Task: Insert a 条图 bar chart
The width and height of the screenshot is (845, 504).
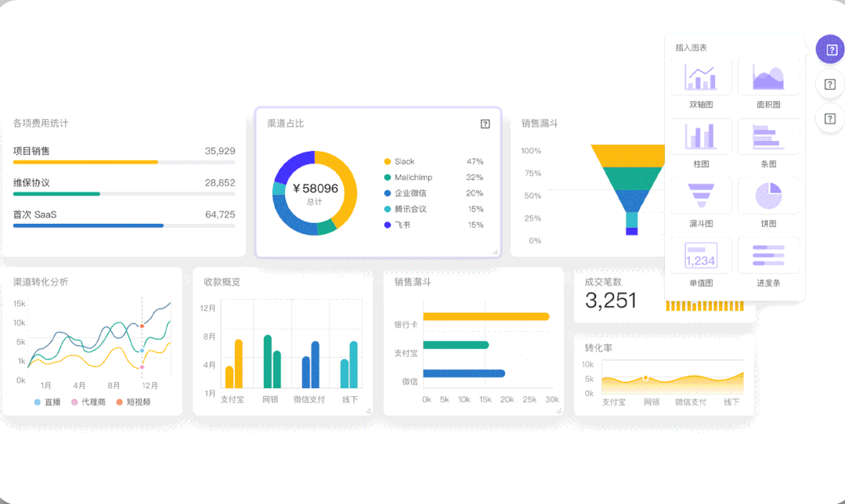Action: point(768,135)
